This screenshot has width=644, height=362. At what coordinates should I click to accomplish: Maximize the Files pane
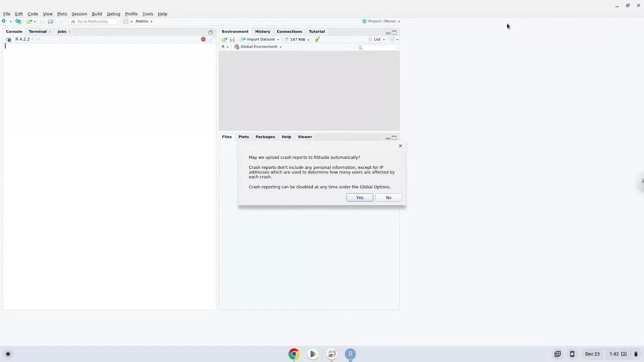tap(394, 137)
